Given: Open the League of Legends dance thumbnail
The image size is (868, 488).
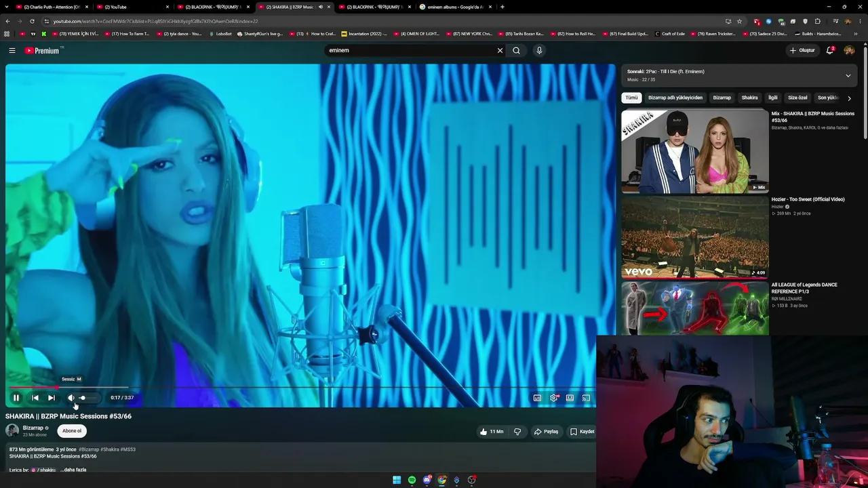Looking at the screenshot, I should [x=695, y=308].
